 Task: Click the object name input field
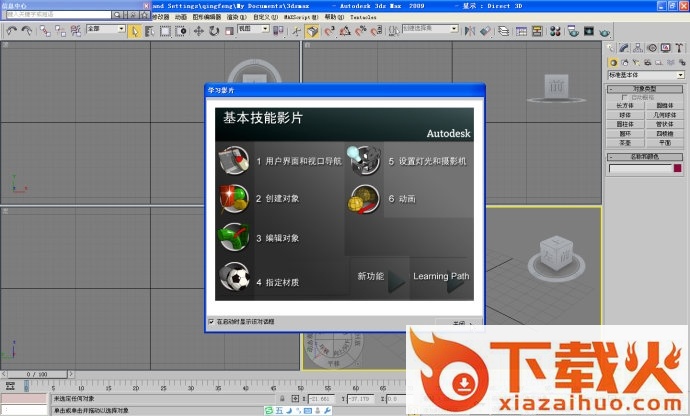640,168
